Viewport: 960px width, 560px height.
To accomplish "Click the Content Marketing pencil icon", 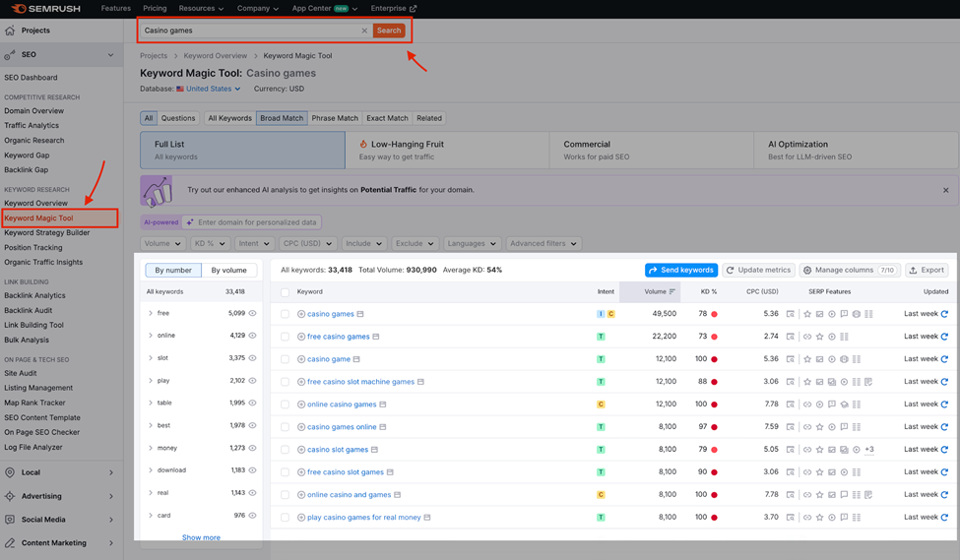I will click(10, 543).
